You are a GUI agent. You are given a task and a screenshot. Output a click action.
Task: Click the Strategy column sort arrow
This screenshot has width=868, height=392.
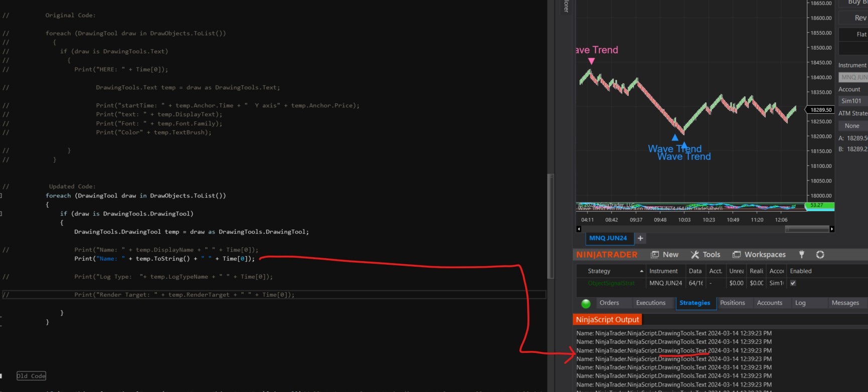click(x=642, y=271)
